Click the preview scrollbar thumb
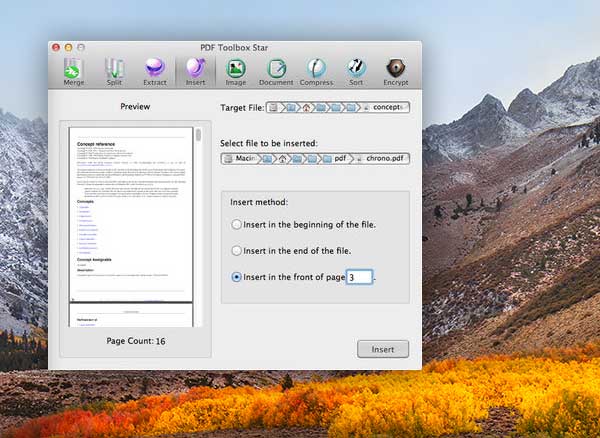 [x=198, y=135]
